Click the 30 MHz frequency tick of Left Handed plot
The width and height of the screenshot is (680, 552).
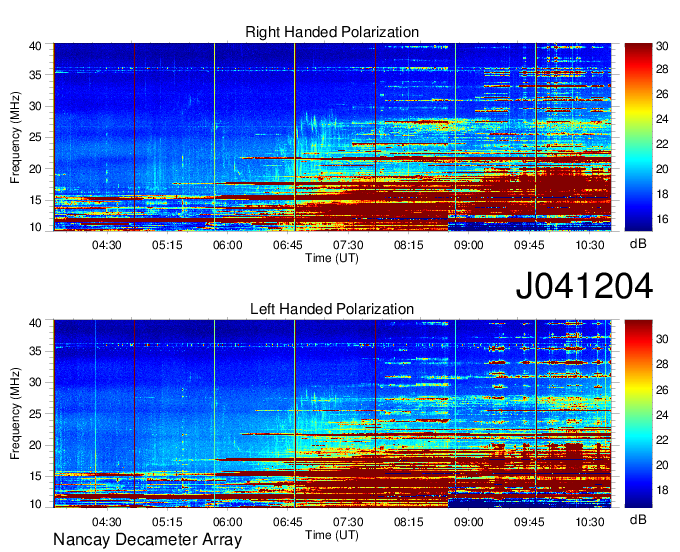35,382
